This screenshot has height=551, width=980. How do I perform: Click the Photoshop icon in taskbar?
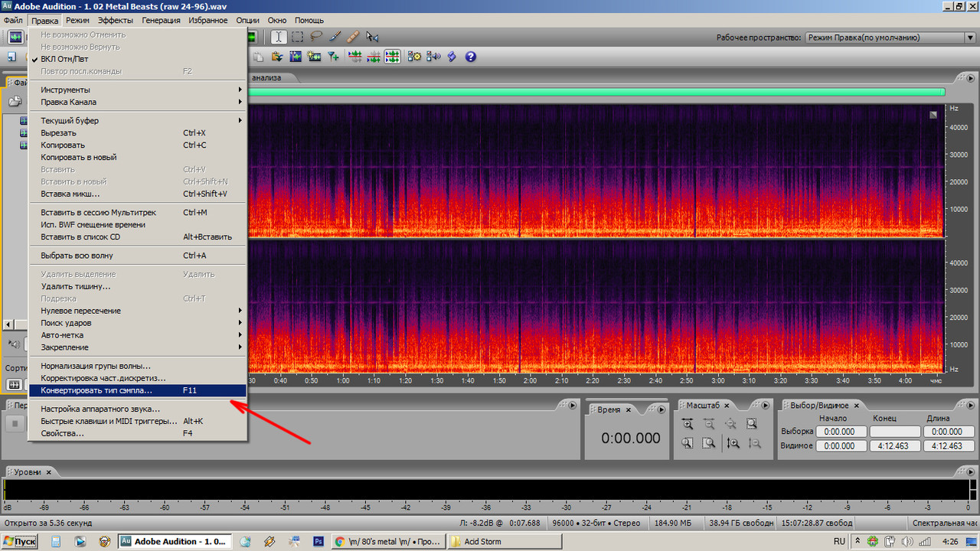318,542
